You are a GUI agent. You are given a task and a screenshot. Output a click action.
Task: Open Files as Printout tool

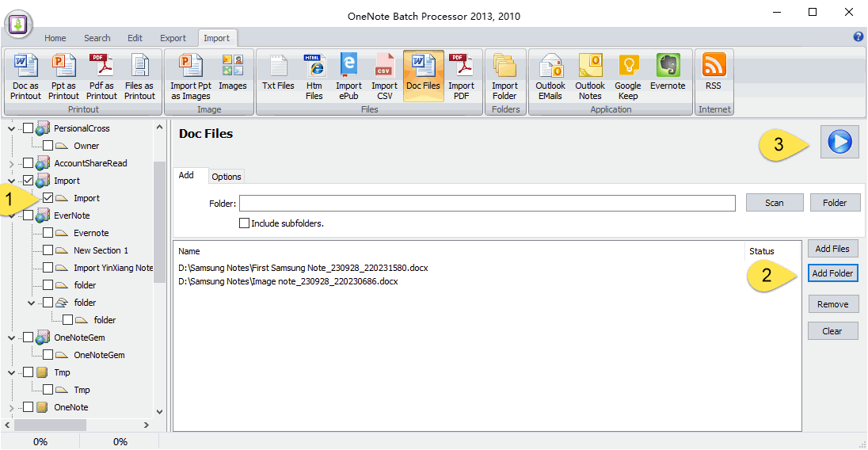coord(139,77)
